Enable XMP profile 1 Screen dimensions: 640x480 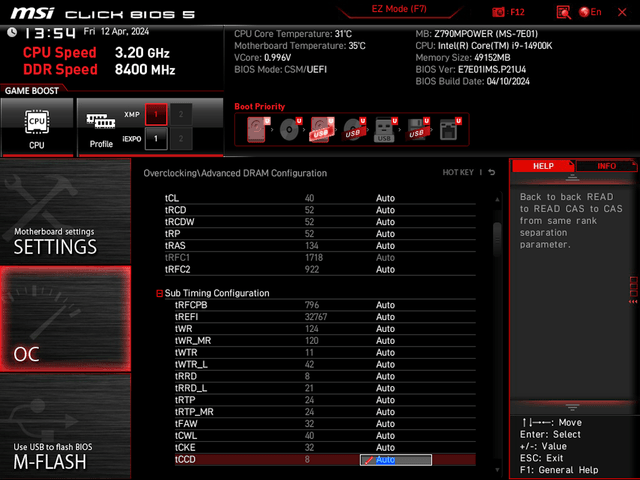click(x=156, y=114)
